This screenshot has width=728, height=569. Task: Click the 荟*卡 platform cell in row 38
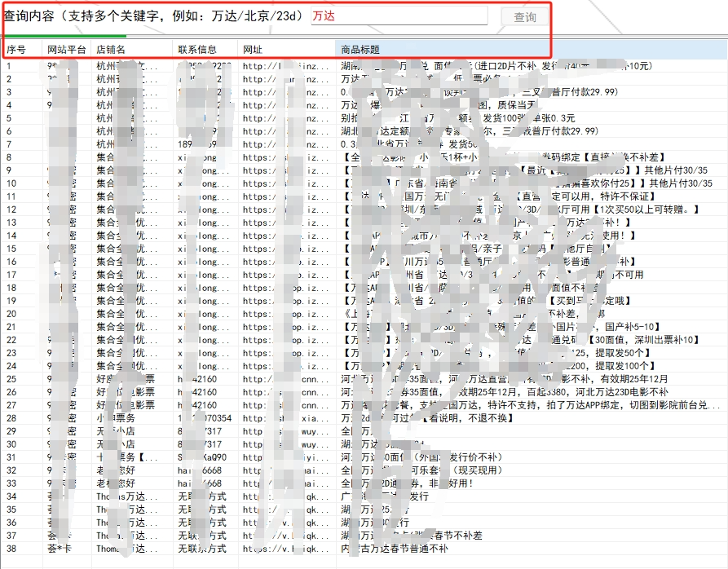click(60, 549)
